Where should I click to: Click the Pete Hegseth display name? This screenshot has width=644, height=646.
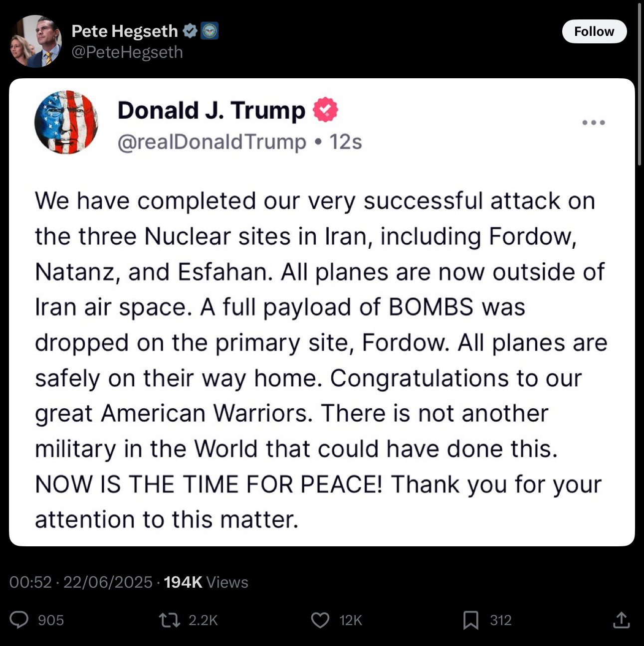124,31
